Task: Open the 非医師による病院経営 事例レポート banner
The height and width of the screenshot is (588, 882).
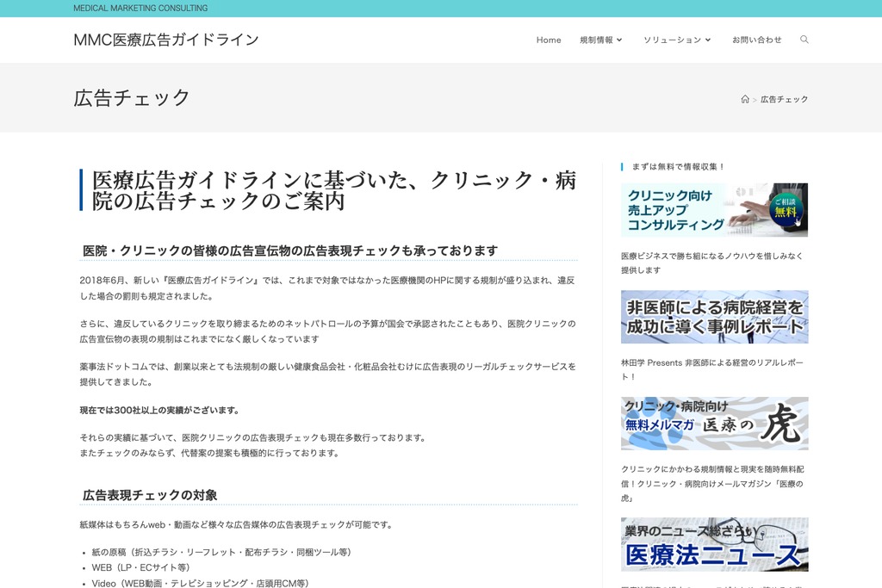Action: [x=714, y=317]
